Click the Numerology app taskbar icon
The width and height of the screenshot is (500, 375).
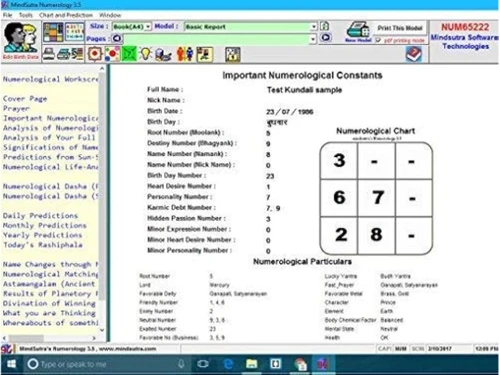click(x=323, y=364)
